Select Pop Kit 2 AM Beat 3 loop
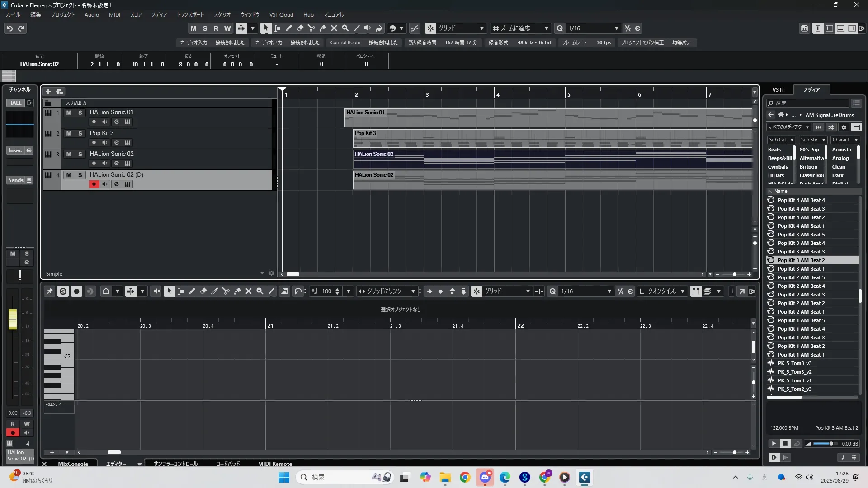Screen dimensions: 868x488 point(801,295)
